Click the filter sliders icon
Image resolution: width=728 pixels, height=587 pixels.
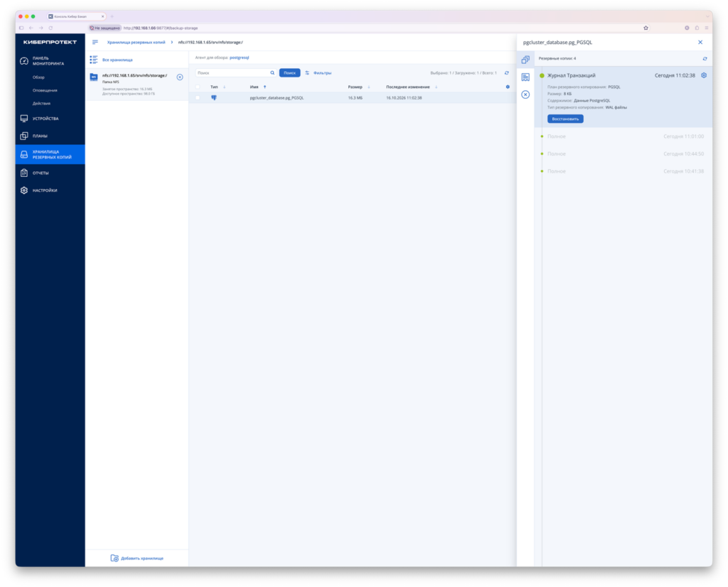point(307,73)
